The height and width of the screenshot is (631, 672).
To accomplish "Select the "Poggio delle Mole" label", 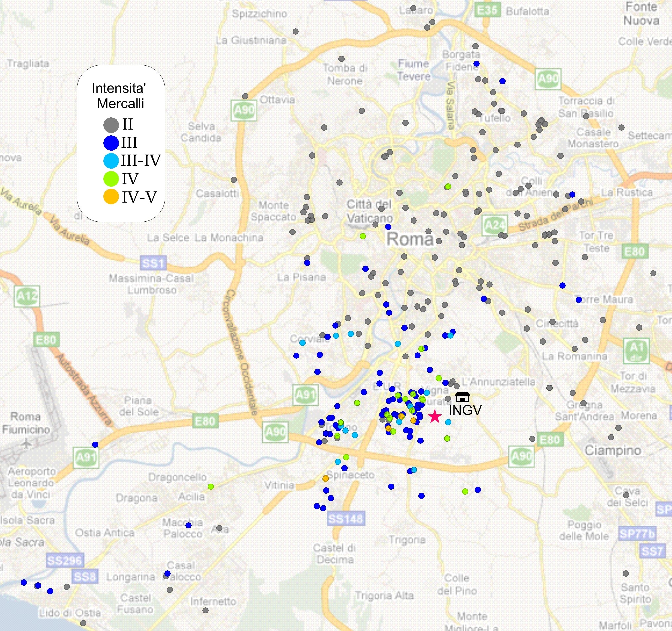I will 584,530.
